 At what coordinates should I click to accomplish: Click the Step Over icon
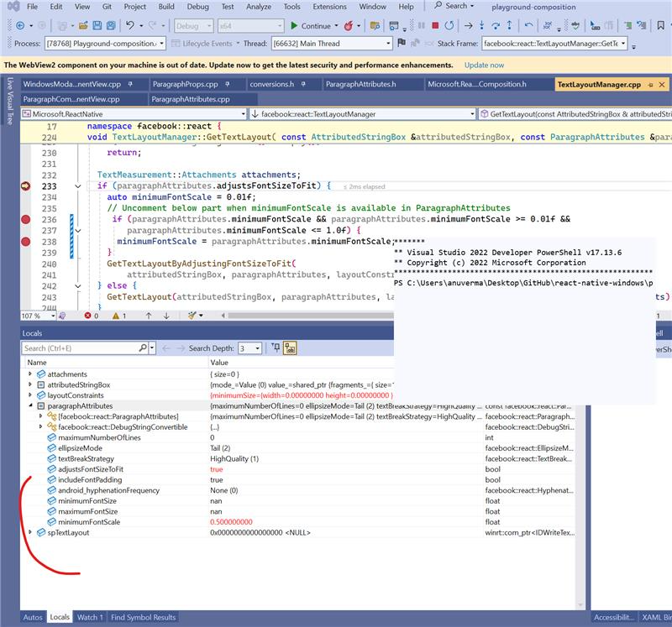click(496, 26)
